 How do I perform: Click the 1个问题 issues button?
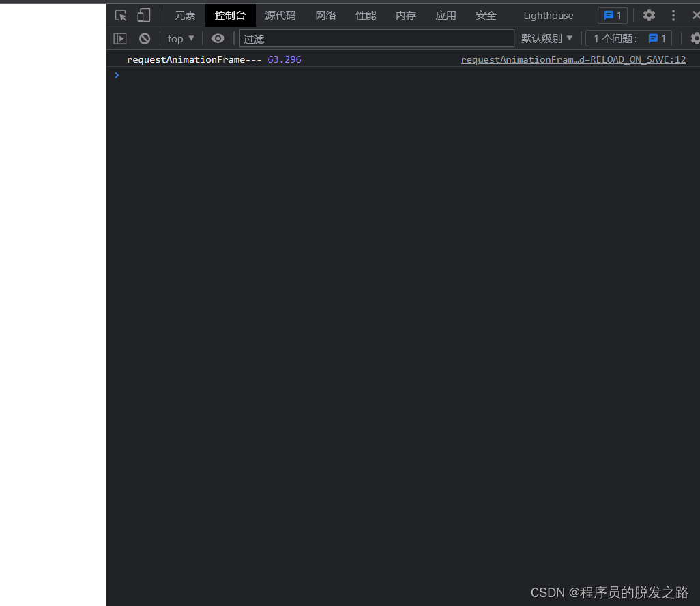pos(628,38)
